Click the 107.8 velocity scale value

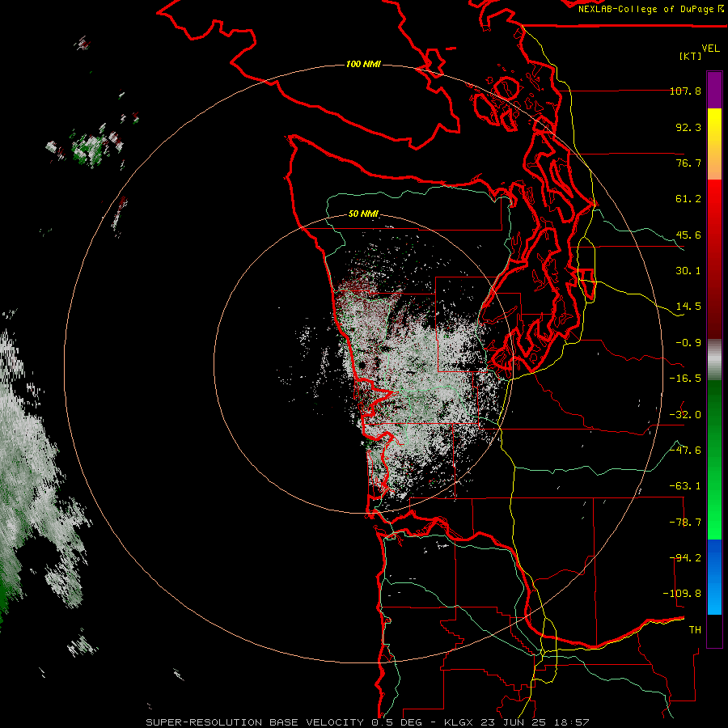click(x=685, y=91)
